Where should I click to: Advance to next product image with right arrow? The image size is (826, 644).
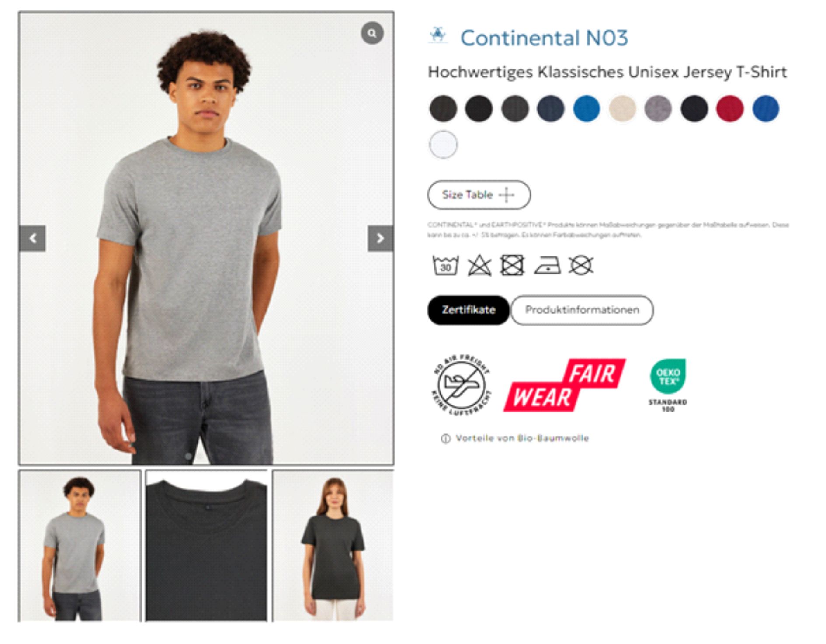pos(380,238)
